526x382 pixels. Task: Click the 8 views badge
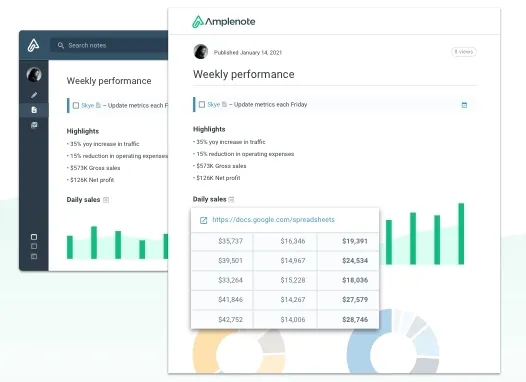coord(464,52)
